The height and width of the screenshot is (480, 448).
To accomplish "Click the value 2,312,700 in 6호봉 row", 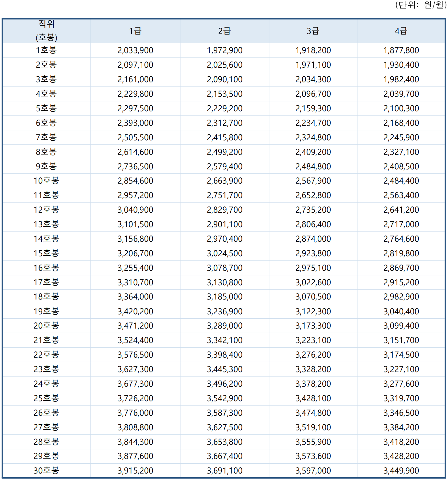I will point(224,123).
